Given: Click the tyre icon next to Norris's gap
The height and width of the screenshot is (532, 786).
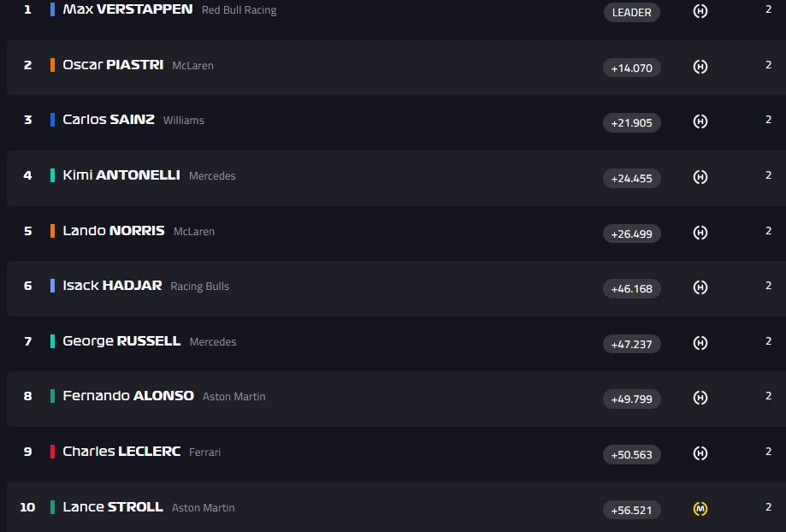Looking at the screenshot, I should click(700, 233).
